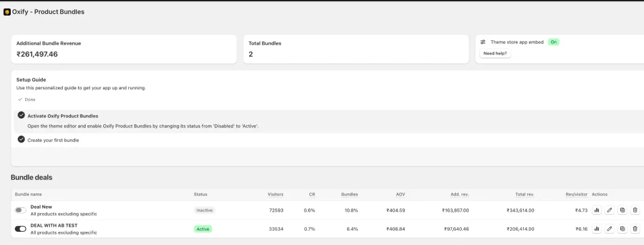Click the ₹404.59 AOV cell
Image resolution: width=644 pixels, height=245 pixels.
[x=396, y=210]
